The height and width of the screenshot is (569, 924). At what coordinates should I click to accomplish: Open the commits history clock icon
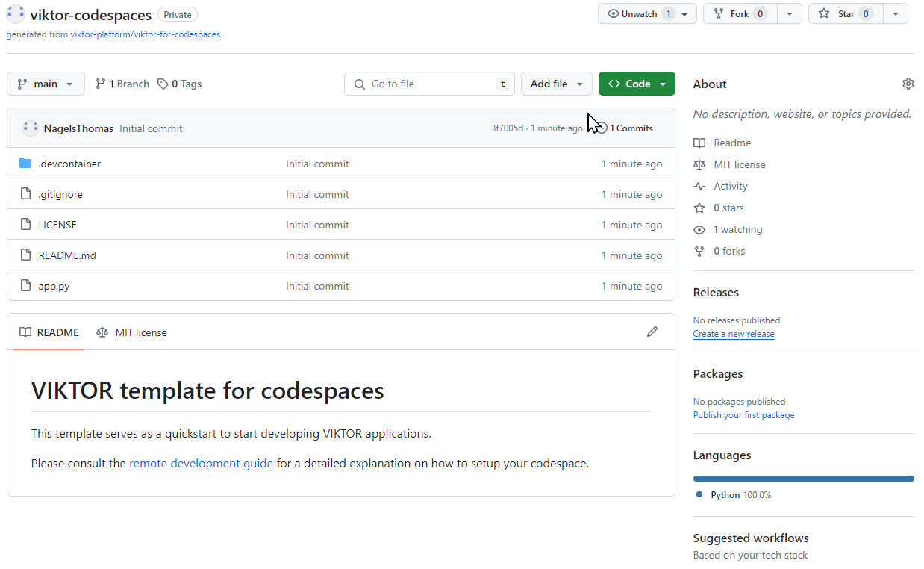[x=602, y=128]
